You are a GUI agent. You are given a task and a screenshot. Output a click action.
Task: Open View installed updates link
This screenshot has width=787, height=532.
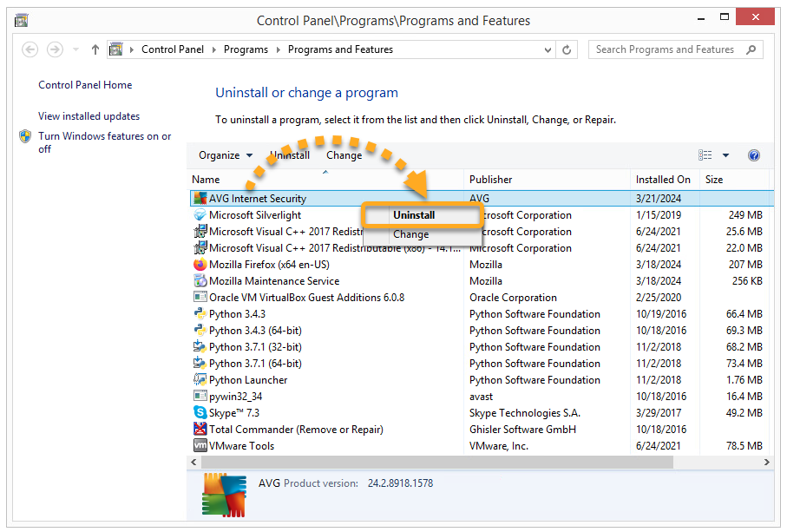coord(89,116)
